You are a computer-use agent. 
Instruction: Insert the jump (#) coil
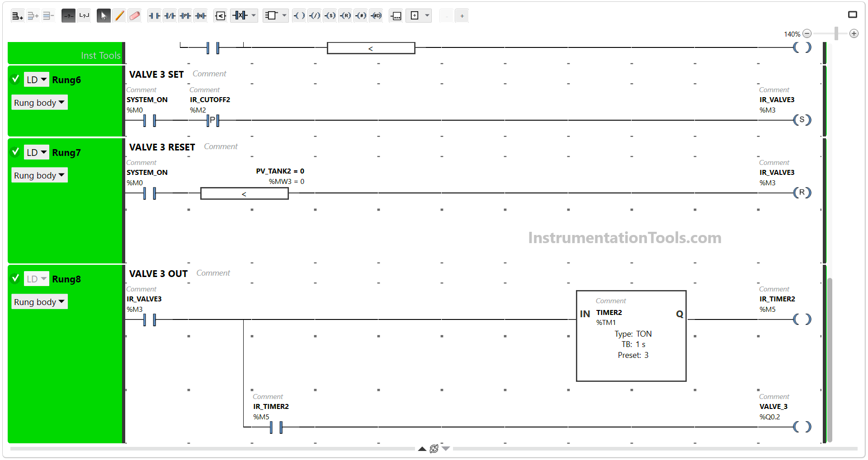pos(361,16)
